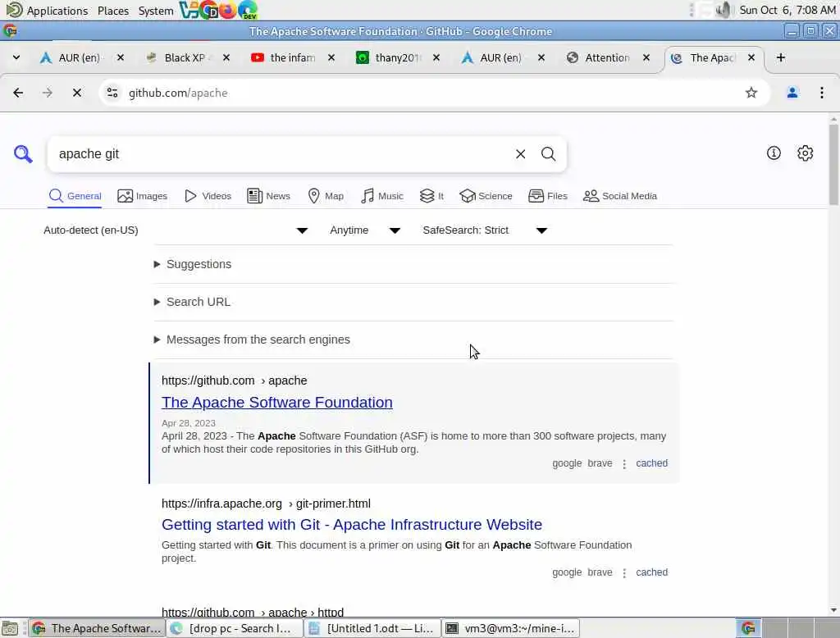Screen dimensions: 840x638
Task: Switch to Videos search category
Action: coord(208,196)
